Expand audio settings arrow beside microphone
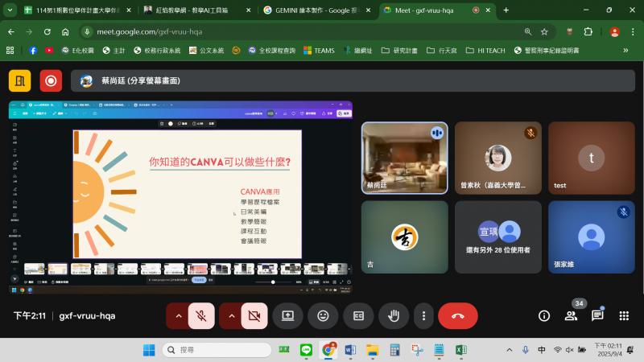644x362 pixels. (x=178, y=316)
